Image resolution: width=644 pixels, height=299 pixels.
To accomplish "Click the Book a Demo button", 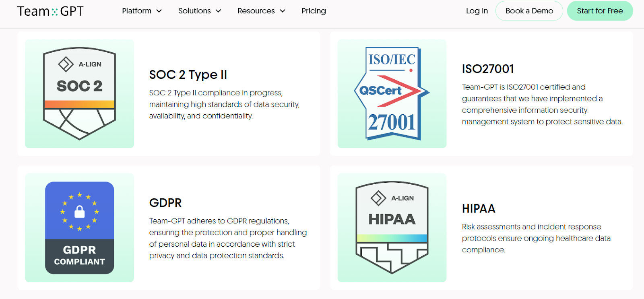I will (x=529, y=11).
